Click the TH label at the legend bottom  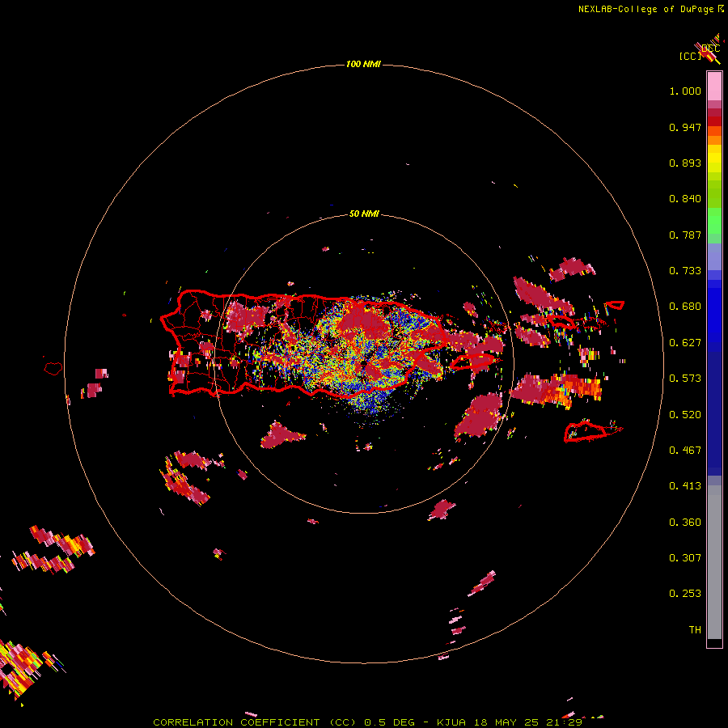pyautogui.click(x=695, y=630)
